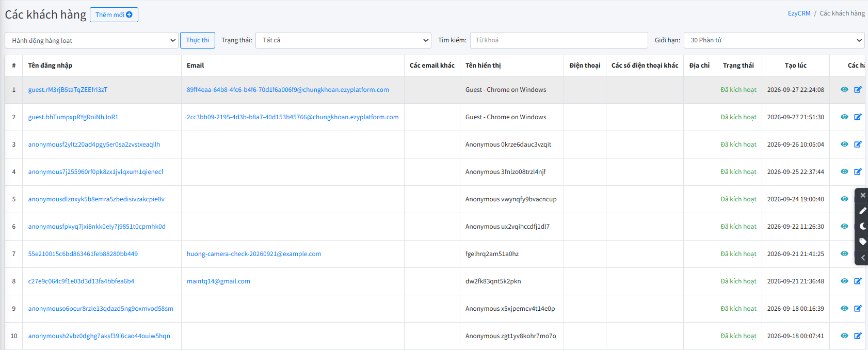
Task: Toggle dark mode with the moon icon
Action: click(862, 226)
